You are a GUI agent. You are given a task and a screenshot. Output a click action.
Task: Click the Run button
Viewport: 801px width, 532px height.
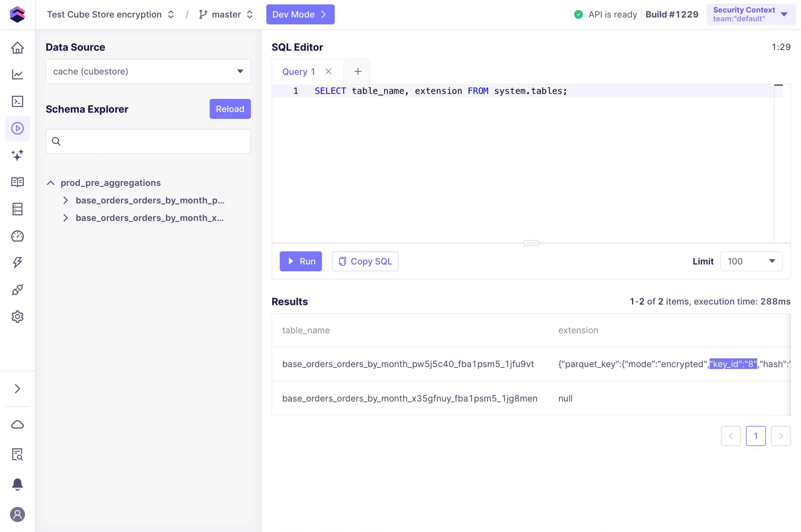click(300, 261)
